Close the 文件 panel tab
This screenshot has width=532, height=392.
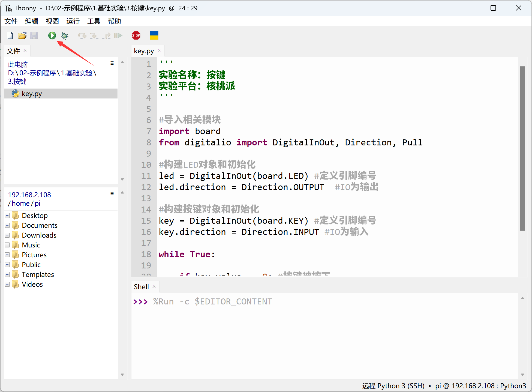coord(25,50)
